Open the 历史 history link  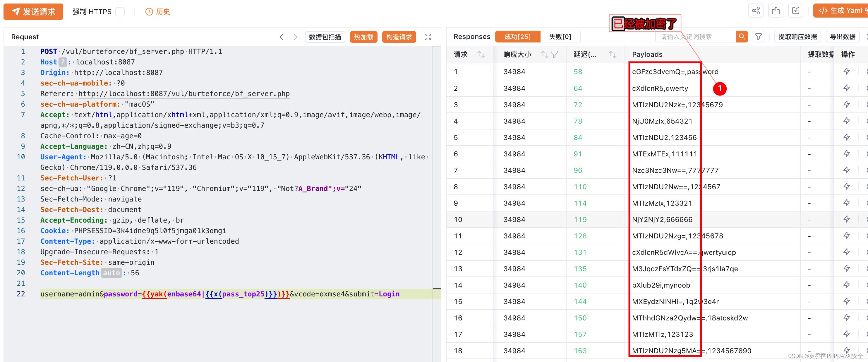pyautogui.click(x=158, y=12)
